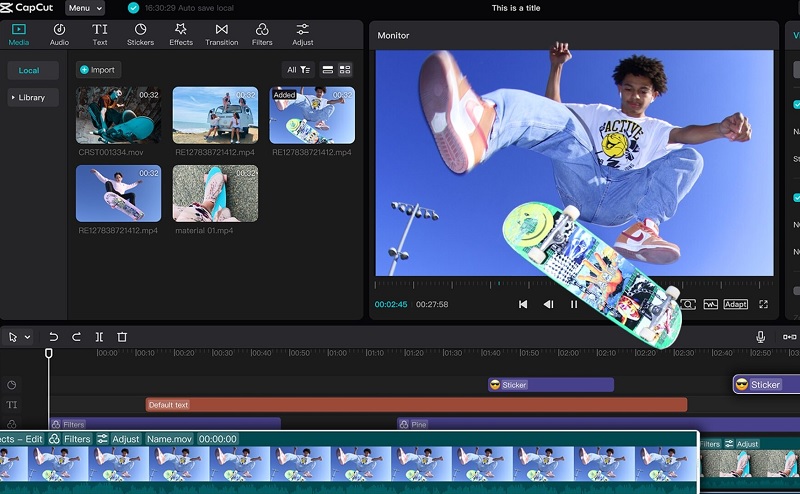Click the auto save status checkmark icon
Image resolution: width=800 pixels, height=494 pixels.
coord(133,8)
